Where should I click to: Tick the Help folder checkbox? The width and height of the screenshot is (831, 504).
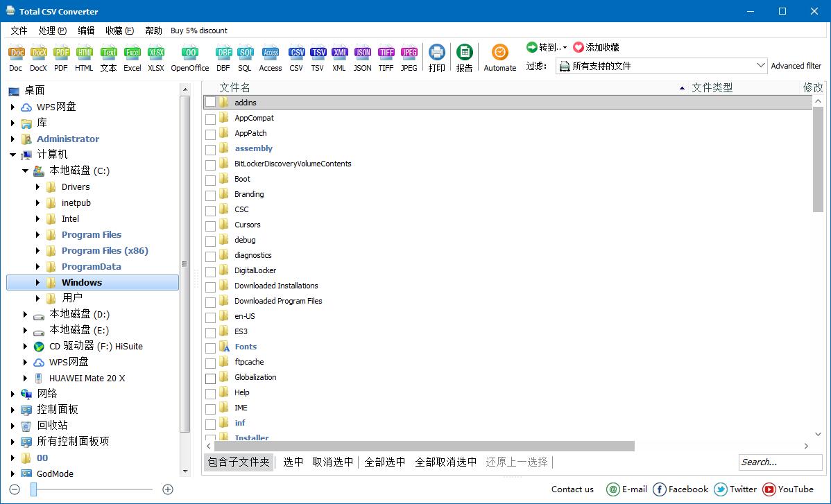pos(210,394)
